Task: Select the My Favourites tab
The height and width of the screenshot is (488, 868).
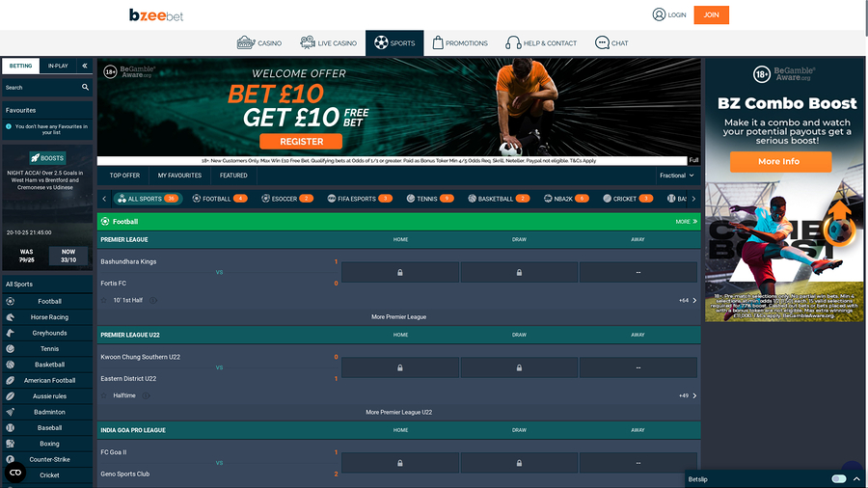Action: (x=179, y=176)
